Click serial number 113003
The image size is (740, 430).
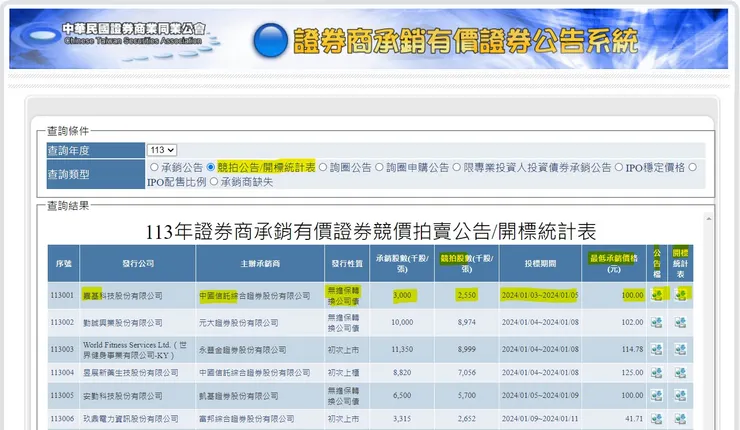[x=62, y=349]
